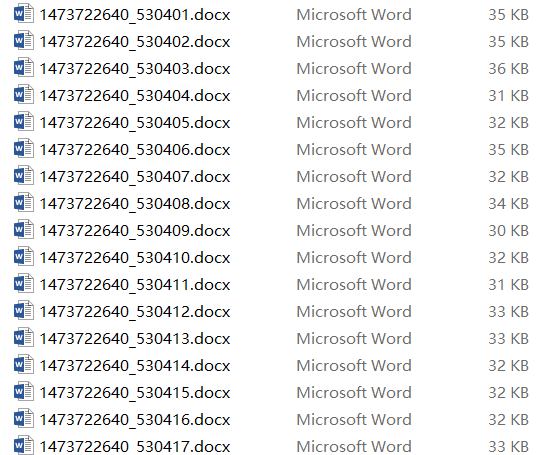Image resolution: width=539 pixels, height=455 pixels.
Task: Select file name 1473722640_530408.docx
Action: tap(135, 204)
